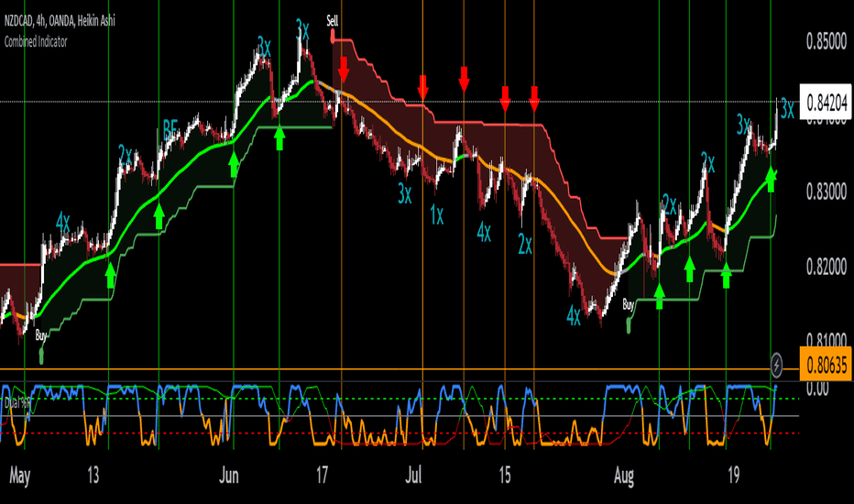Click the 1x marker on the chart
Image resolution: width=854 pixels, height=504 pixels.
437,215
